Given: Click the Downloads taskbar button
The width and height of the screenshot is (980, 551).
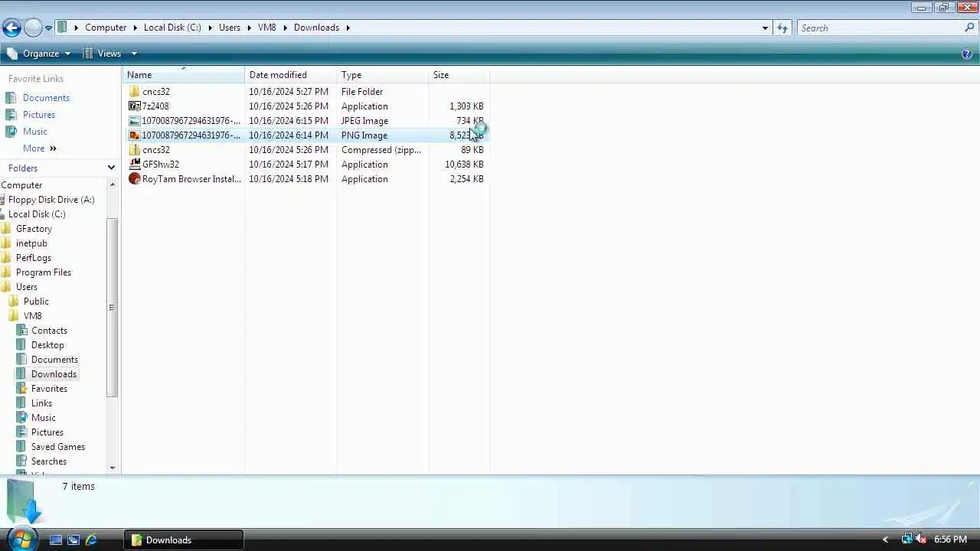Looking at the screenshot, I should [x=184, y=540].
